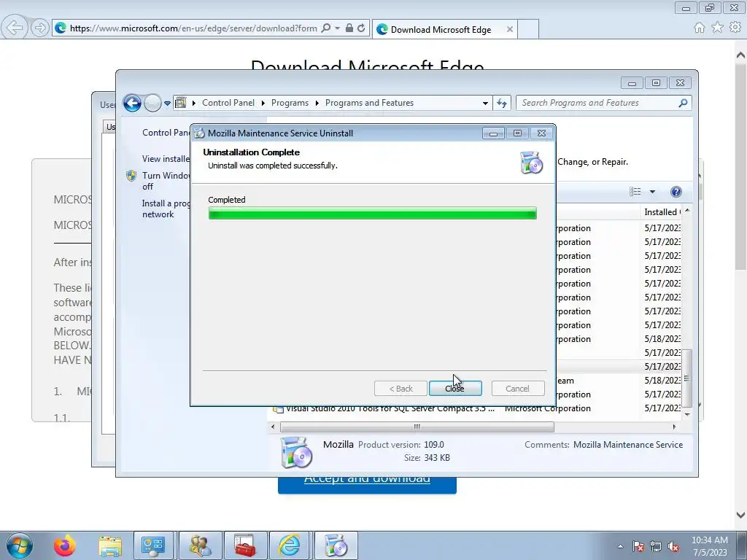
Task: Open network status tray icon
Action: click(656, 546)
